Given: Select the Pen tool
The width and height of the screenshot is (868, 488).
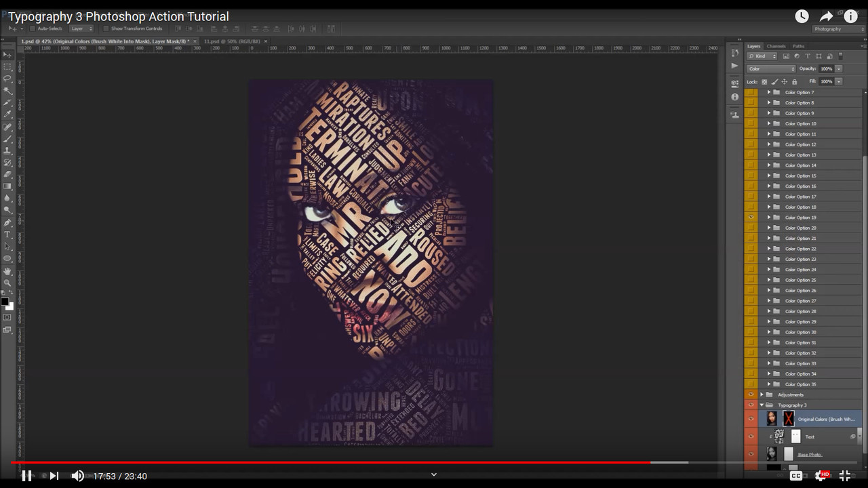Looking at the screenshot, I should 7,222.
